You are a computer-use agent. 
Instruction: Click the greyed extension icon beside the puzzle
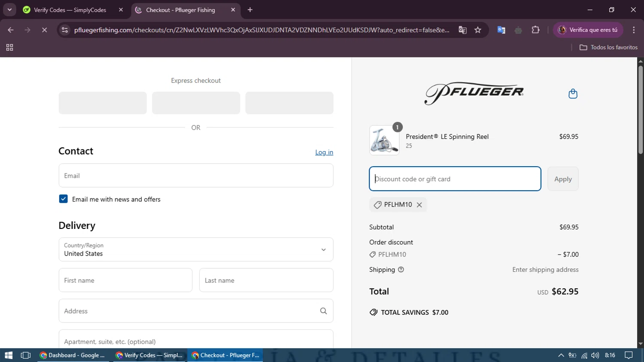pyautogui.click(x=518, y=30)
